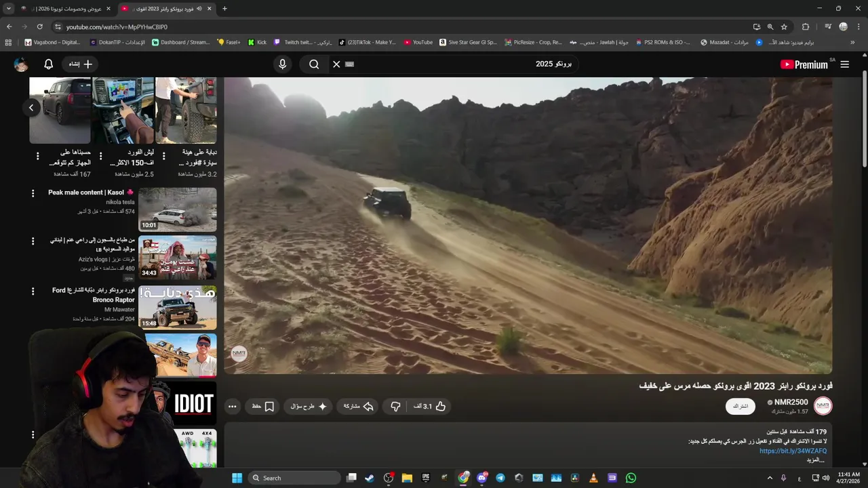This screenshot has height=488, width=868.
Task: Click the page vertical scrollbar
Action: coord(865,119)
